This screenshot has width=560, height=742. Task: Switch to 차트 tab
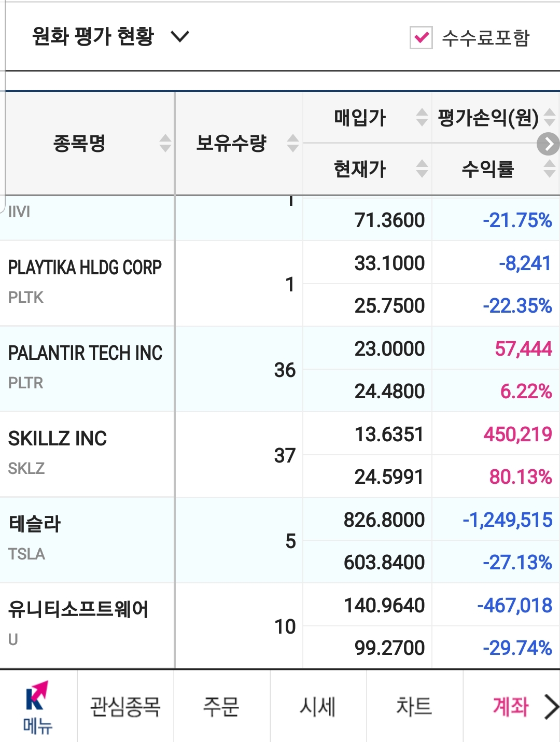414,706
